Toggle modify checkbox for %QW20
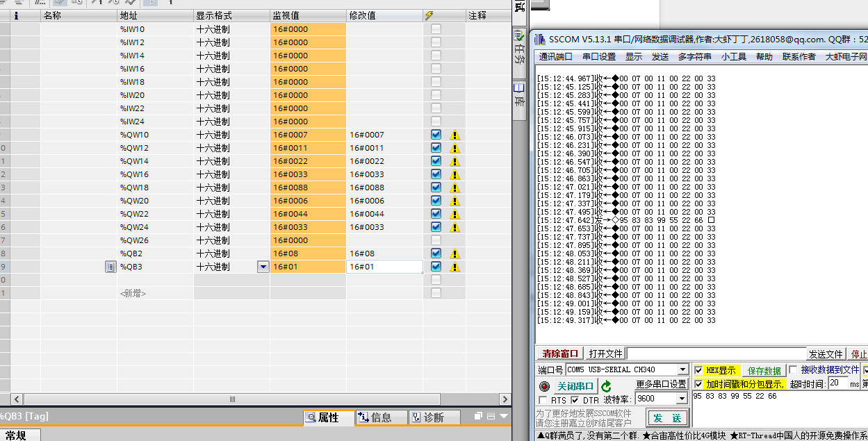 tap(436, 201)
